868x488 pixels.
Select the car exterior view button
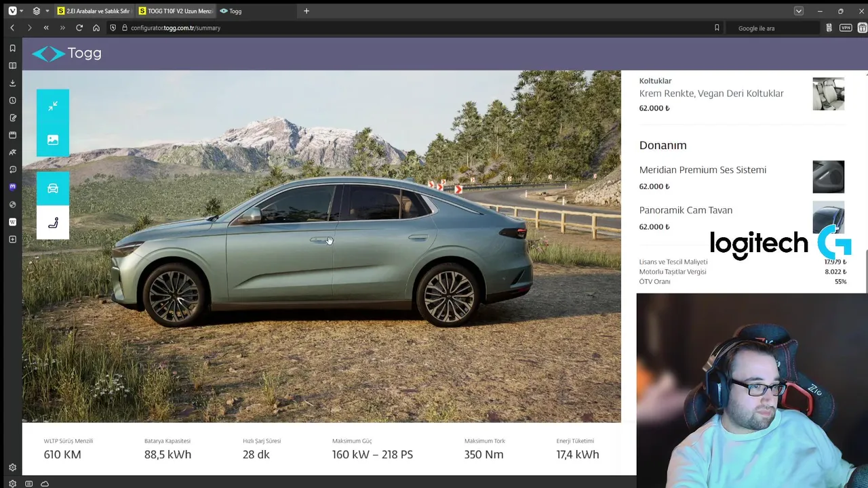53,188
